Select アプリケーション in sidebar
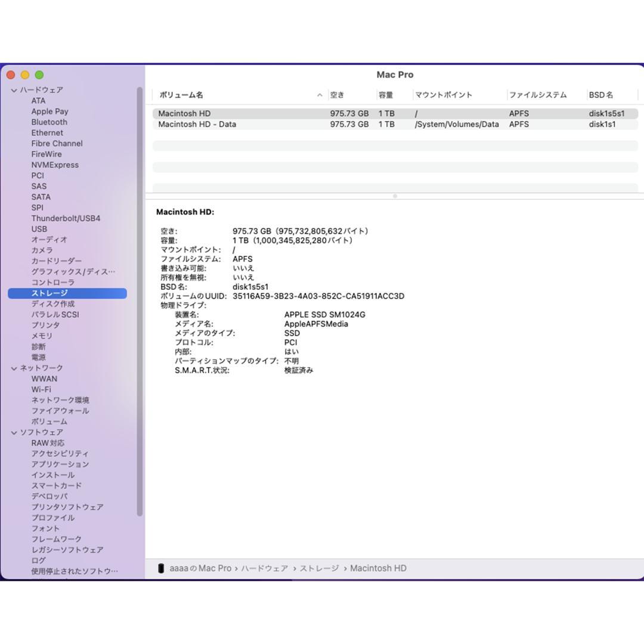 click(x=60, y=464)
